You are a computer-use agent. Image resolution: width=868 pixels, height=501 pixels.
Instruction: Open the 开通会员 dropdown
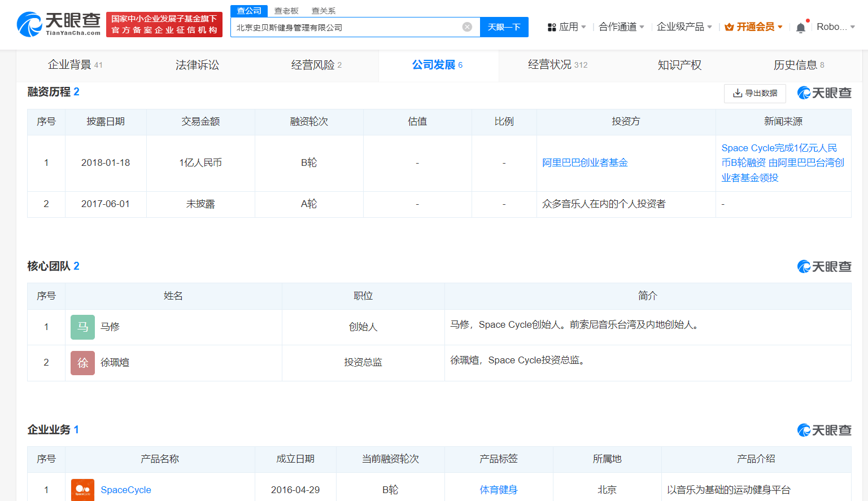(780, 27)
